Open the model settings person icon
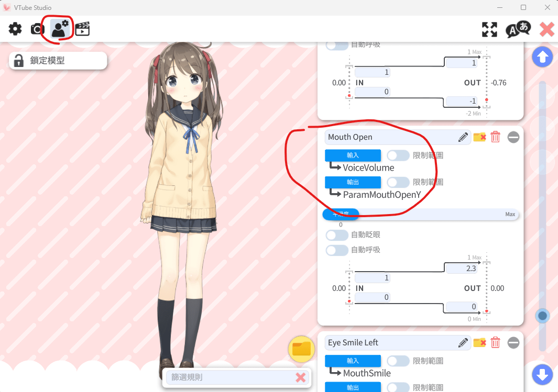 pos(60,29)
